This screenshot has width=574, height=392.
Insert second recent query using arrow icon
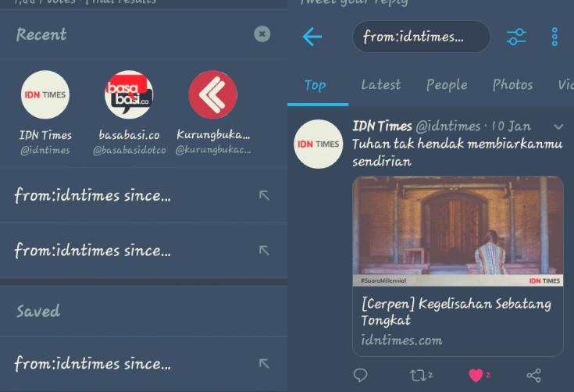click(x=264, y=251)
